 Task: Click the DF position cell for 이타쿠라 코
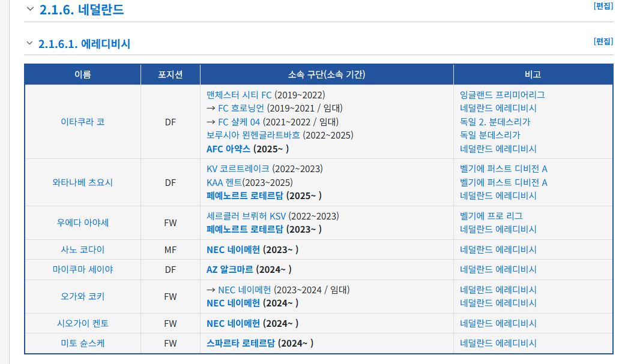(x=171, y=122)
